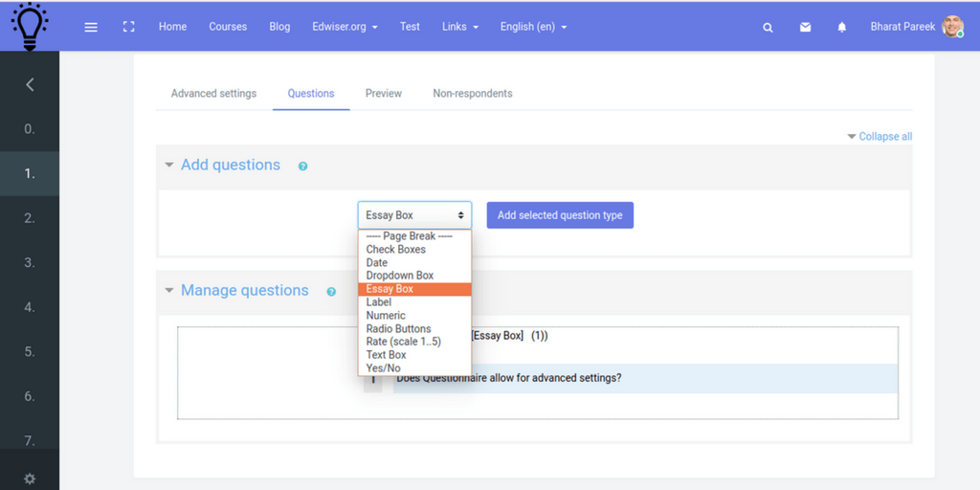Screen dimensions: 980x490
Task: Open the notifications bell icon
Action: click(842, 27)
